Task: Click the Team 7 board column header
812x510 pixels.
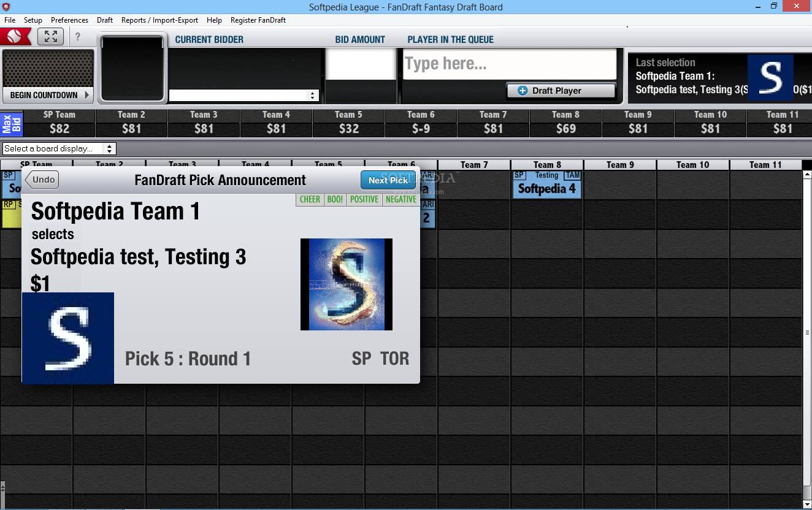Action: pyautogui.click(x=474, y=165)
